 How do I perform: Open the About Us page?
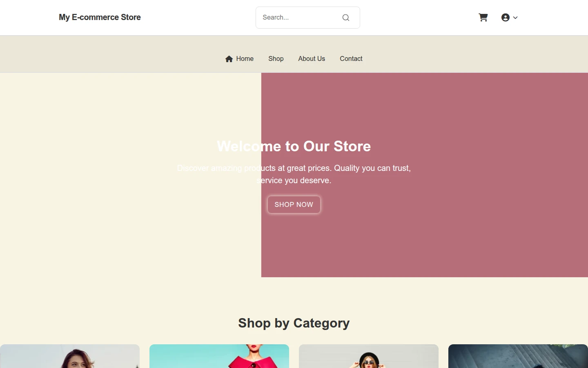[x=312, y=59]
